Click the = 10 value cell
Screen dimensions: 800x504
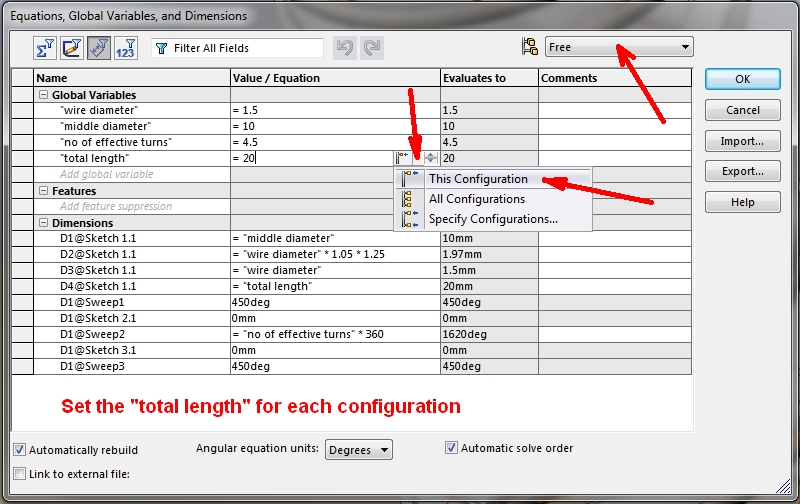click(x=335, y=126)
